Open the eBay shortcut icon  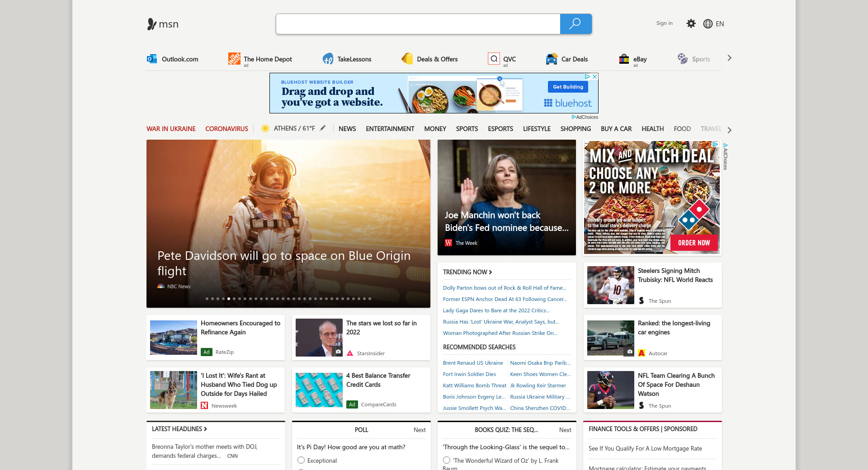coord(624,59)
